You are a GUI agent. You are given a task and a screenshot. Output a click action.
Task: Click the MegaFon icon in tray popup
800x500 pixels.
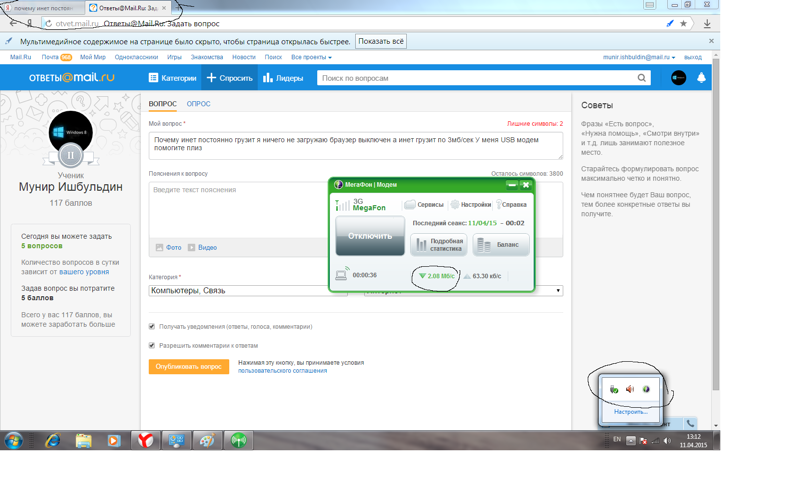pos(646,389)
